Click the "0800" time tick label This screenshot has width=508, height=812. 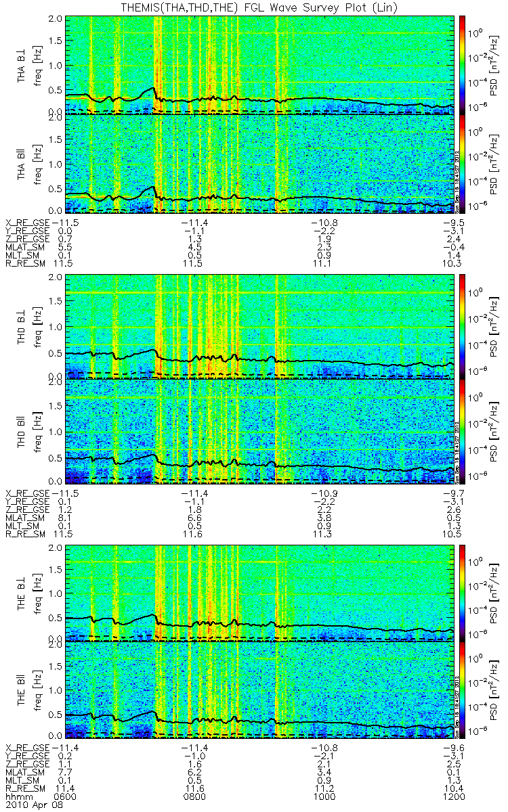[195, 798]
